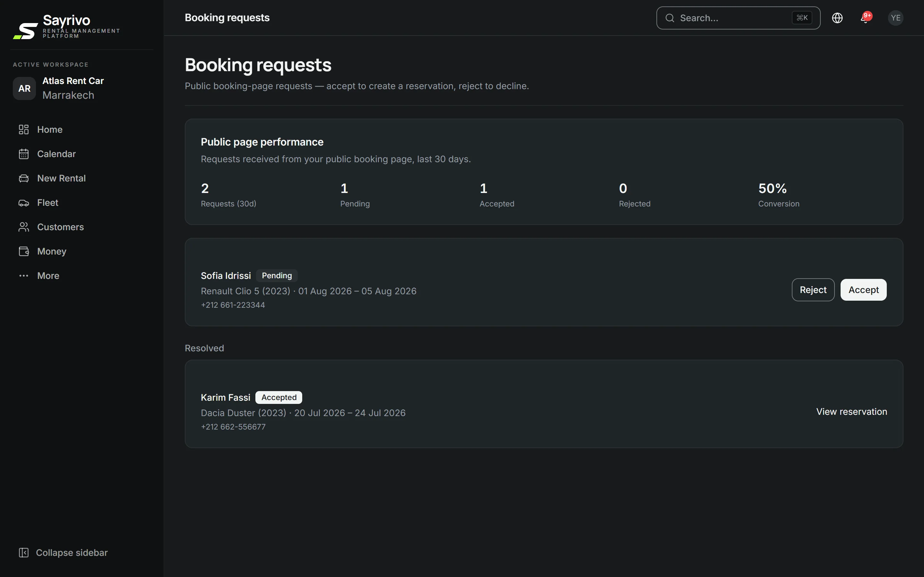Open the YE user avatar
The height and width of the screenshot is (577, 924).
coord(895,18)
